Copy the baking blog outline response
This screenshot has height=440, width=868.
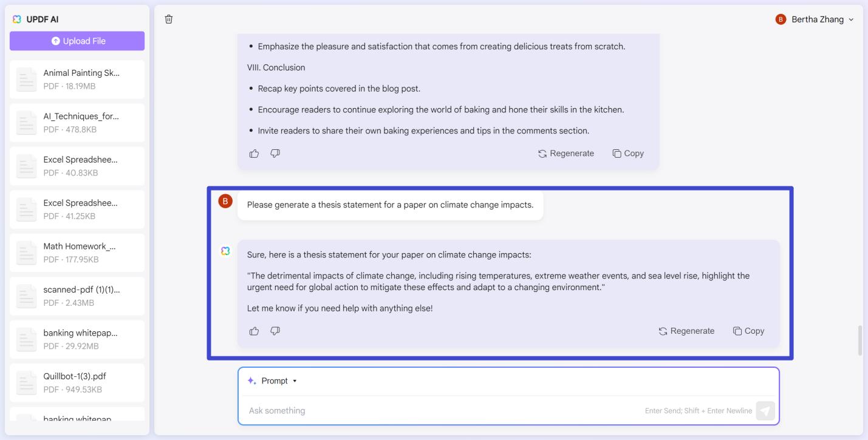pos(628,154)
